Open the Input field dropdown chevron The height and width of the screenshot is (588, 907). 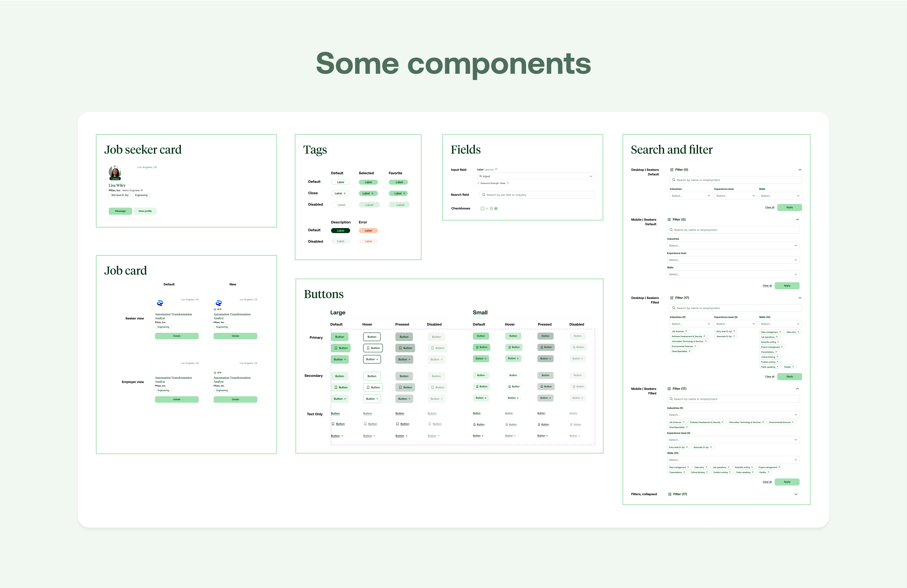(591, 176)
